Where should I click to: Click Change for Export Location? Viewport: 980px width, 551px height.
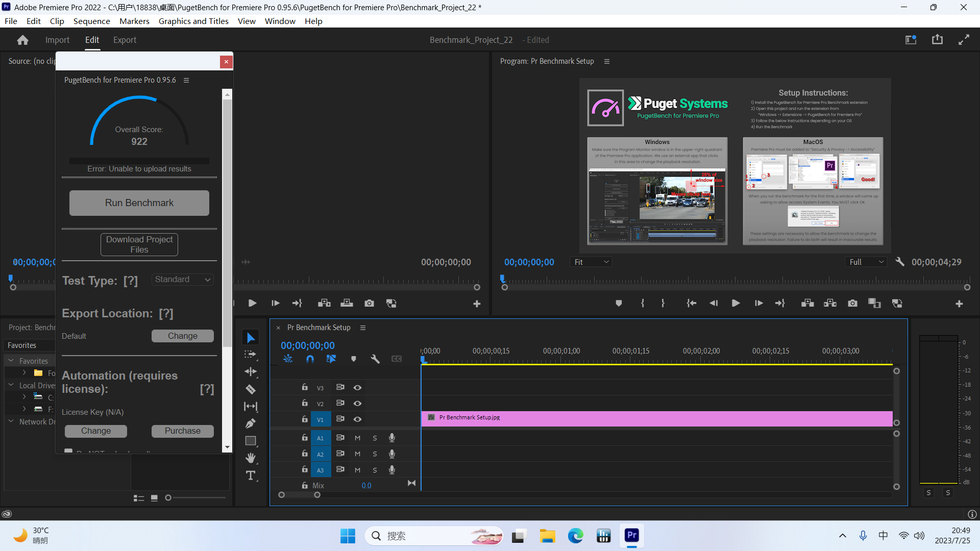(183, 336)
